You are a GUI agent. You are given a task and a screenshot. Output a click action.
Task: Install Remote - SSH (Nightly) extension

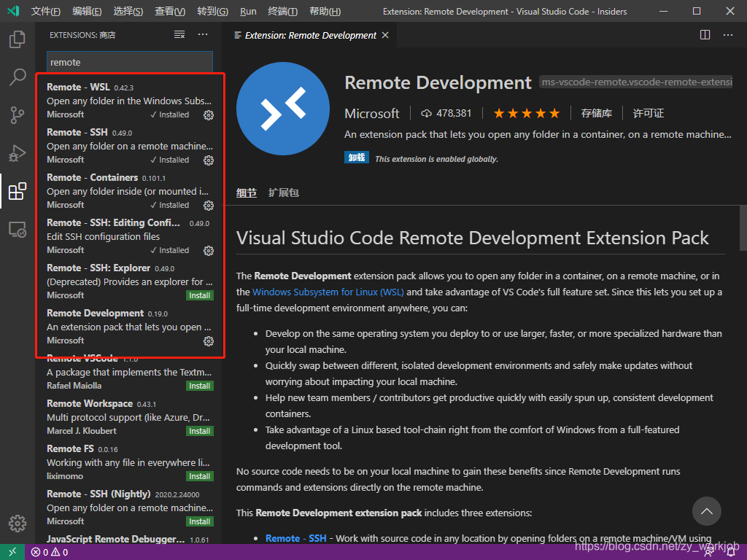coord(200,521)
